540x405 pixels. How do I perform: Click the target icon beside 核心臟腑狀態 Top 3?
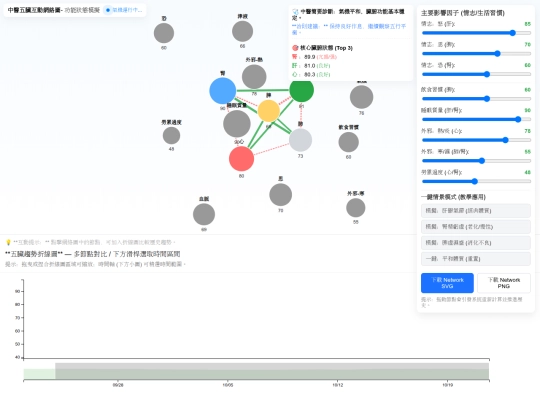pos(295,48)
